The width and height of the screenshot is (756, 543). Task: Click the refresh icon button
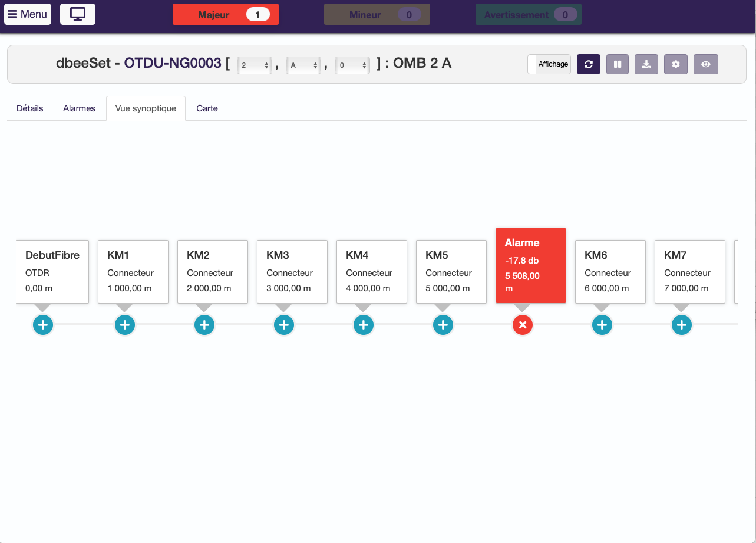tap(588, 64)
